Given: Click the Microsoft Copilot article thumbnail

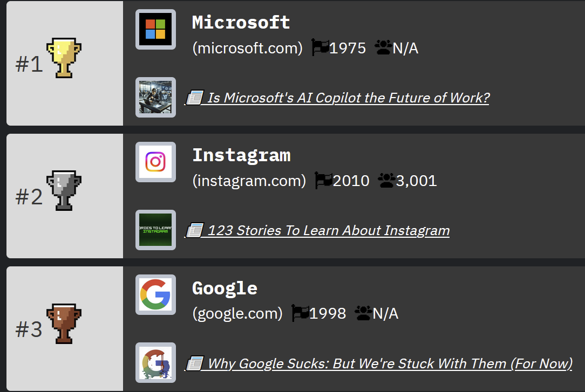Looking at the screenshot, I should pyautogui.click(x=155, y=97).
